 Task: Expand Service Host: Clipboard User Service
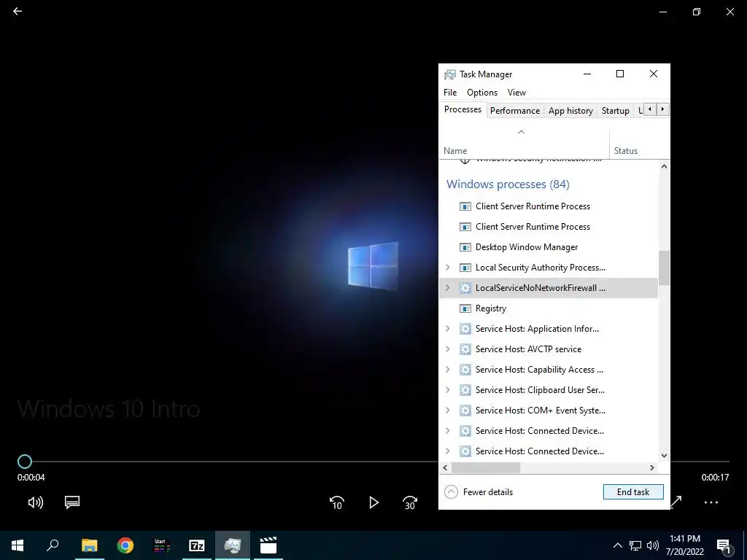447,390
